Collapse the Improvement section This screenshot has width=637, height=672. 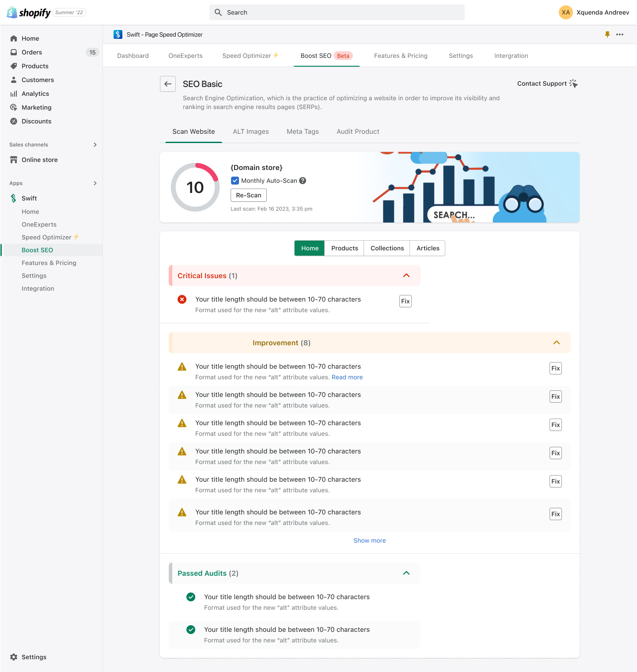click(557, 343)
